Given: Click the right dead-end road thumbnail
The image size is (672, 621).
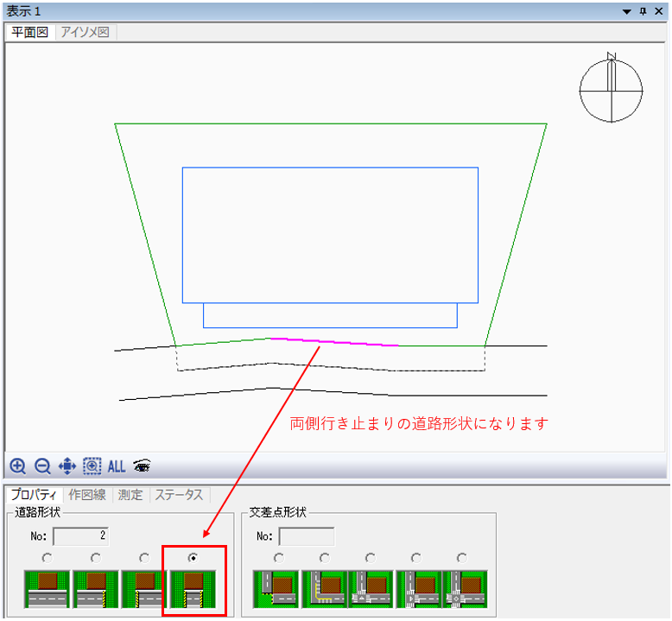Looking at the screenshot, I should tap(96, 589).
